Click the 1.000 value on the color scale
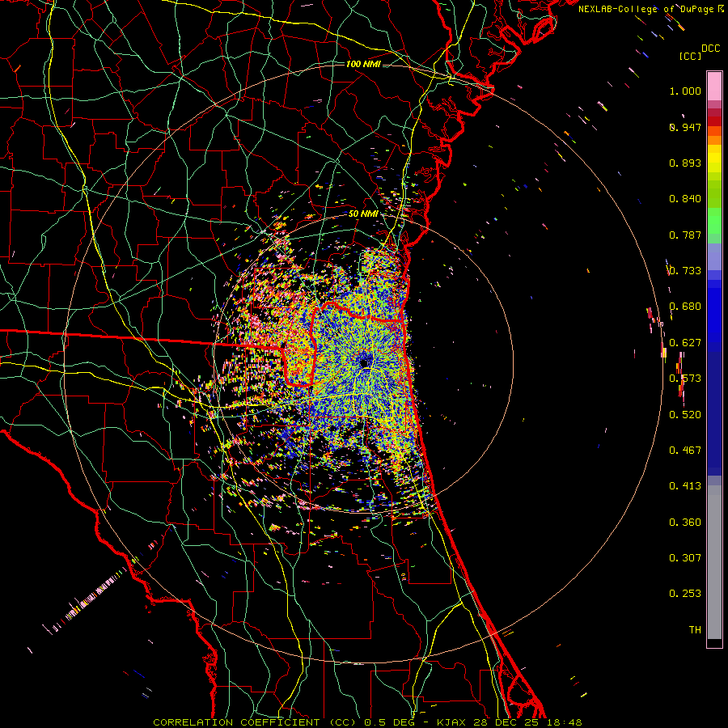This screenshot has width=728, height=728. 685,91
